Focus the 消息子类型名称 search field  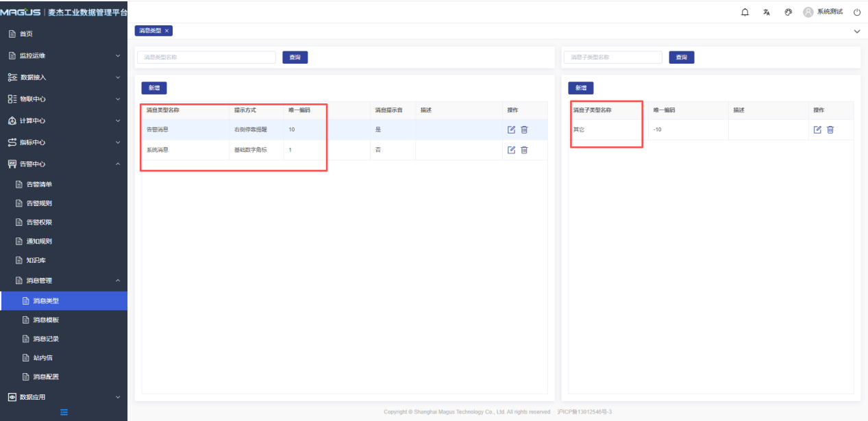click(x=612, y=58)
